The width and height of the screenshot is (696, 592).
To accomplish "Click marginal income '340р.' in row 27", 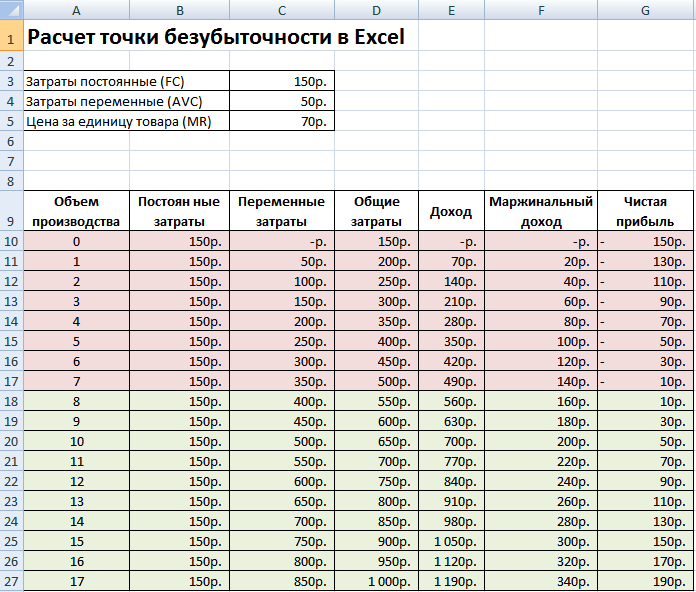I will click(541, 581).
